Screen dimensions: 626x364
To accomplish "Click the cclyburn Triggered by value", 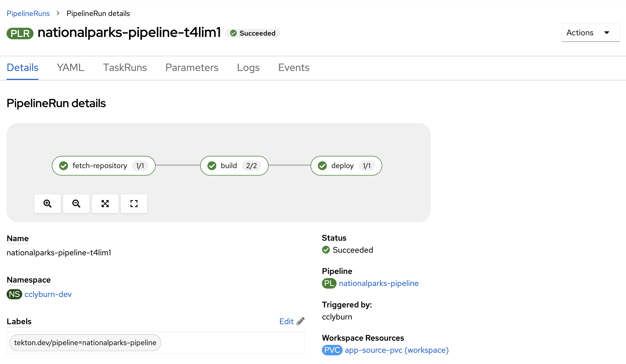I will [x=337, y=317].
